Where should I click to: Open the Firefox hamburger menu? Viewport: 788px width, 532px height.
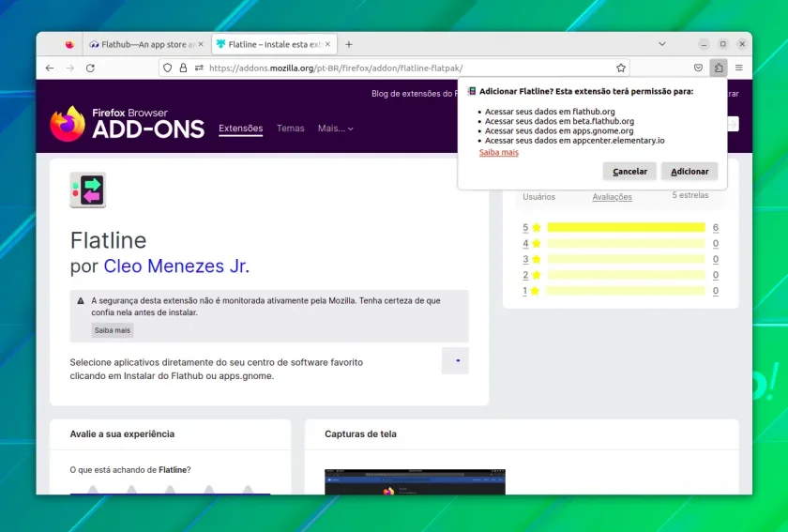(739, 68)
